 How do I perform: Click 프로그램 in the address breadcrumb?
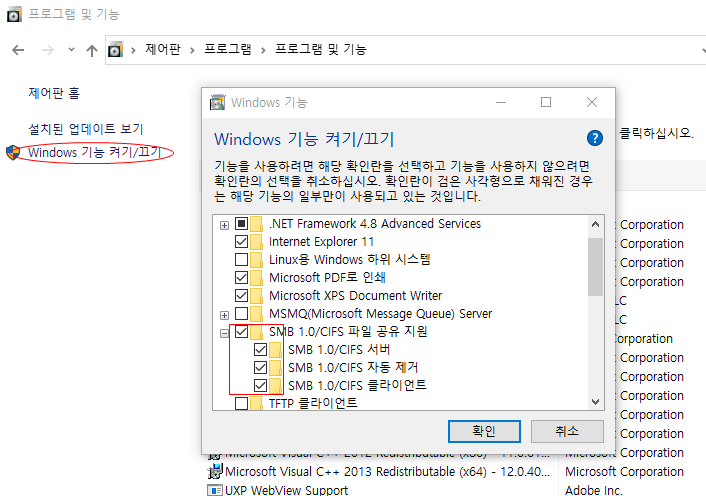point(228,49)
